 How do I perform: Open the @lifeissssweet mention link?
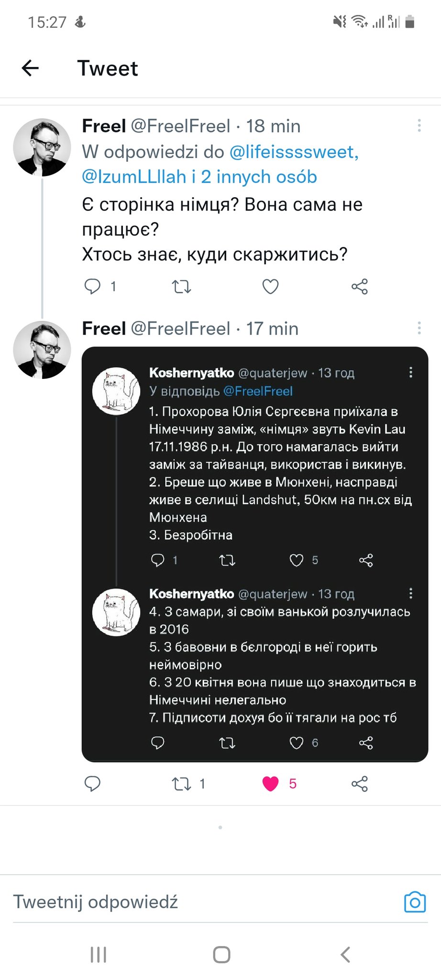pos(294,152)
